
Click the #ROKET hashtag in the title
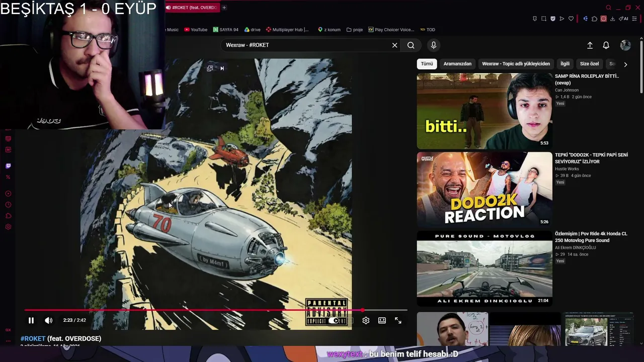point(33,339)
